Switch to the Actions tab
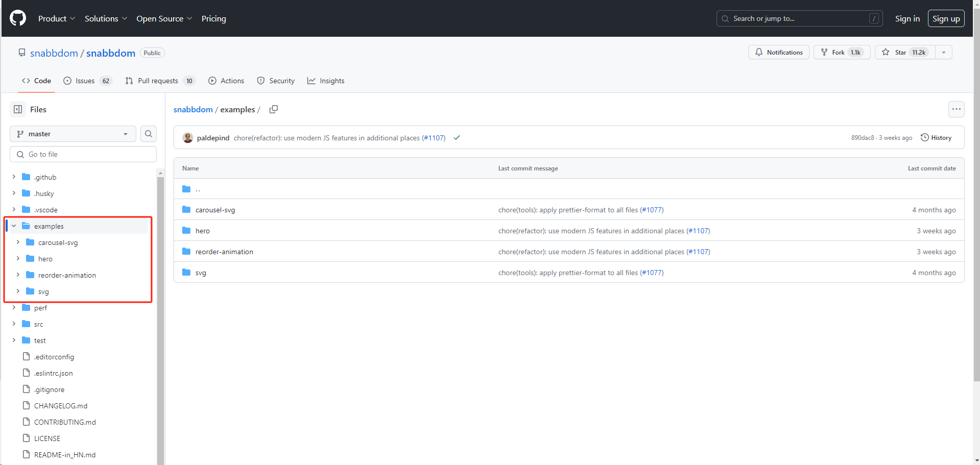 point(226,81)
